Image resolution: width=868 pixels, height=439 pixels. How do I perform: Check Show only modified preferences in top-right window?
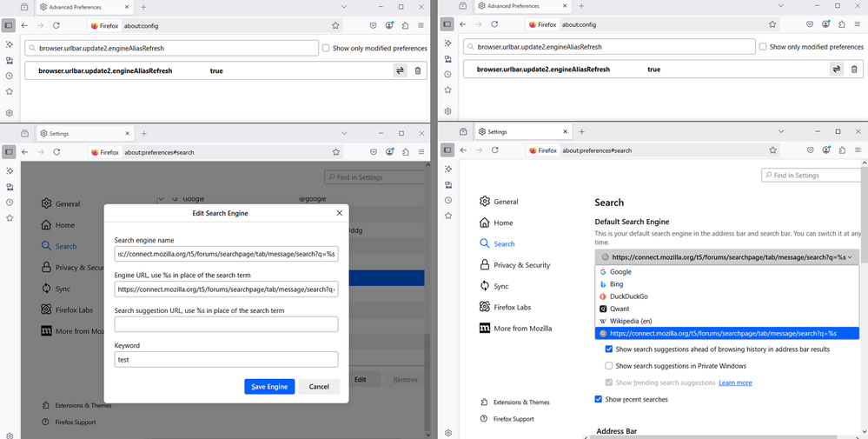tap(763, 47)
